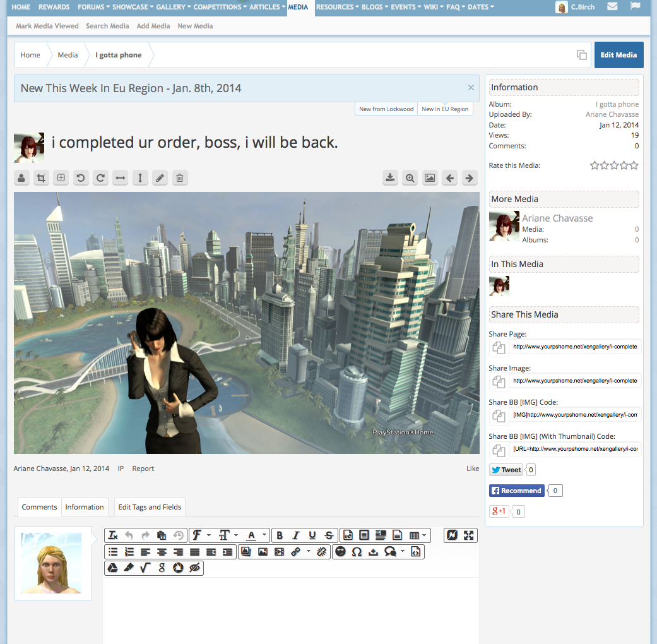Click the Edit Media button
This screenshot has width=657, height=644.
(x=619, y=55)
